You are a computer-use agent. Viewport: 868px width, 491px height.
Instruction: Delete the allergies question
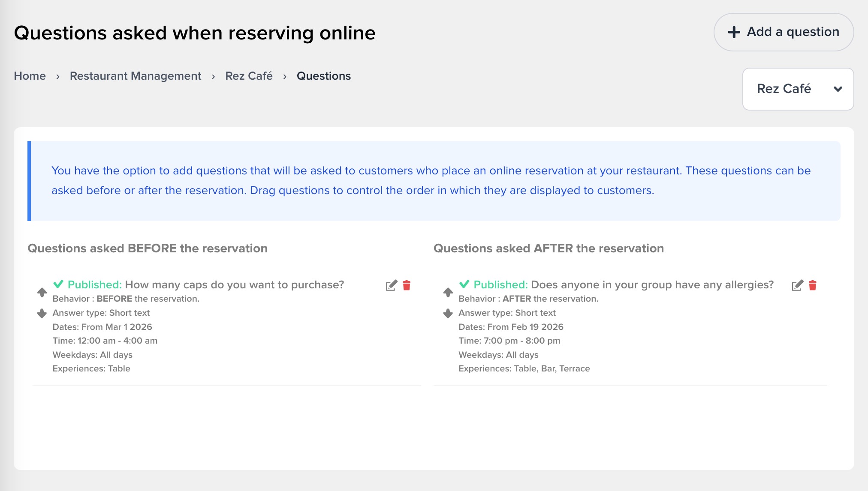tap(813, 285)
